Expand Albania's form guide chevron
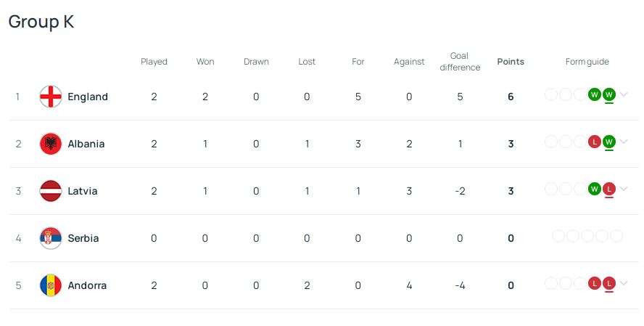This screenshot has height=326, width=644. tap(624, 142)
